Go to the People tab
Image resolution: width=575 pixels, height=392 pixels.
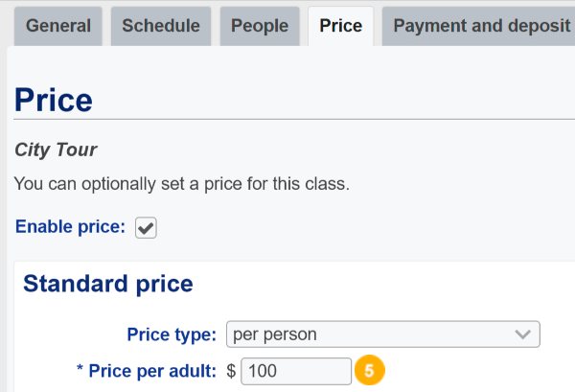(x=260, y=26)
